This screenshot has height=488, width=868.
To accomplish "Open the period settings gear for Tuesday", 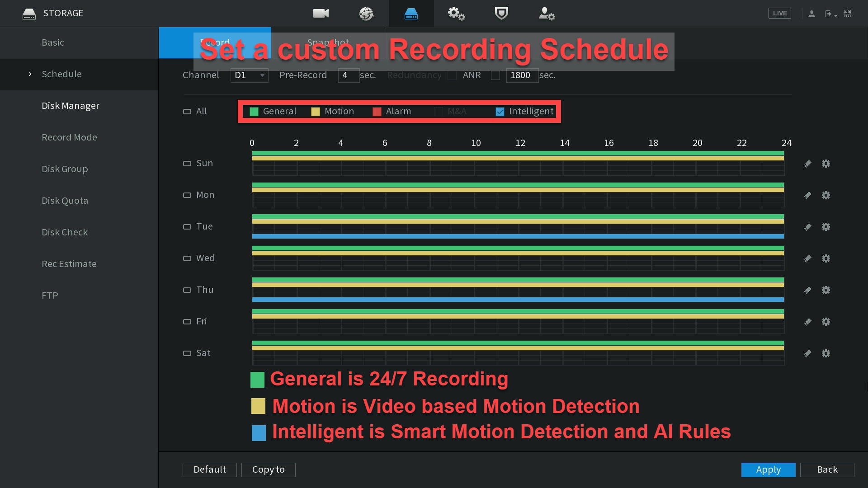I will click(x=826, y=227).
